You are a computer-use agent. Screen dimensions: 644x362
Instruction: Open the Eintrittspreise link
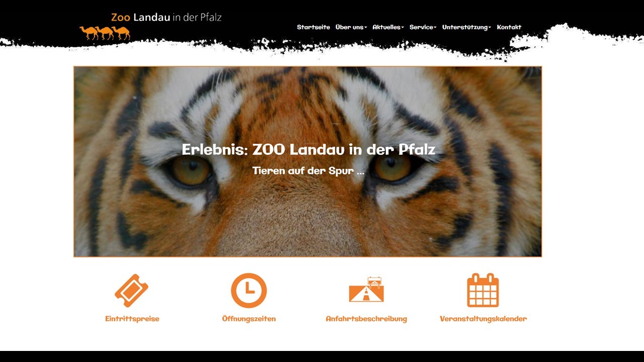(132, 319)
